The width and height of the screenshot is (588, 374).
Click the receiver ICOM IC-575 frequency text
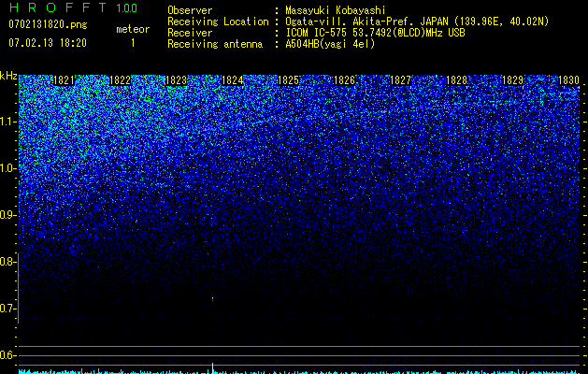click(x=375, y=33)
